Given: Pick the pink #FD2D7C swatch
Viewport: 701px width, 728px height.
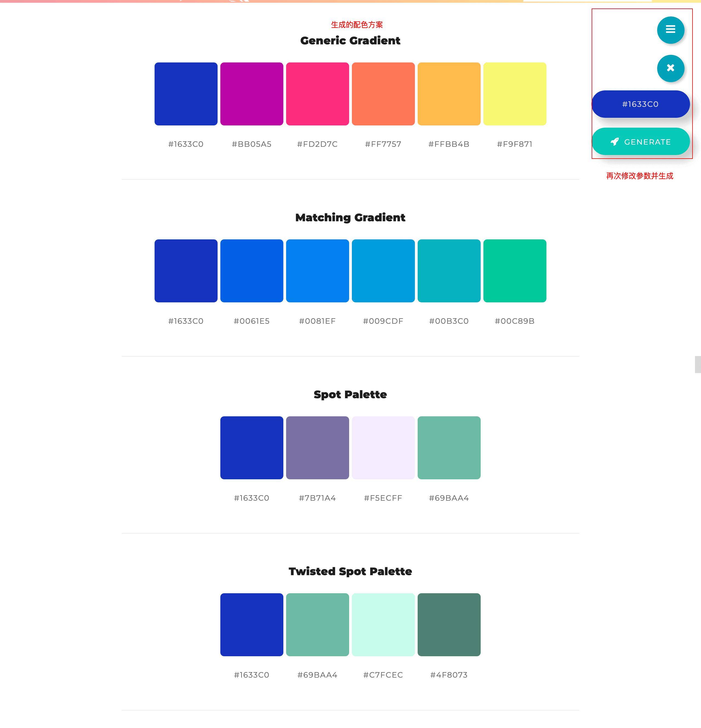Looking at the screenshot, I should pos(317,94).
